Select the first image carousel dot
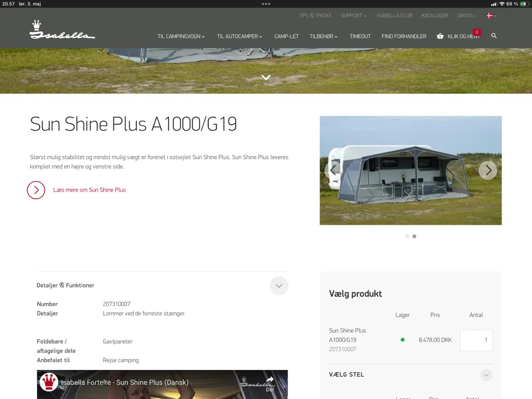 tap(407, 236)
